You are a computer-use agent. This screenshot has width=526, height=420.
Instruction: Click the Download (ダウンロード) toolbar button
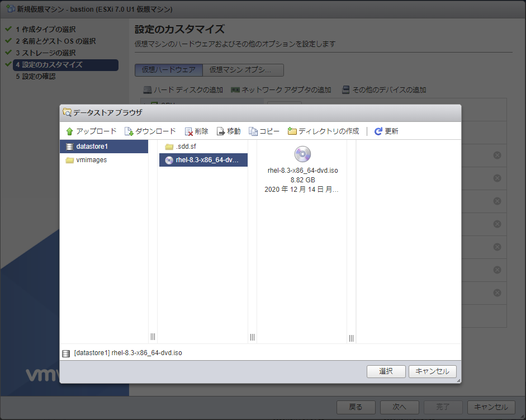(150, 131)
